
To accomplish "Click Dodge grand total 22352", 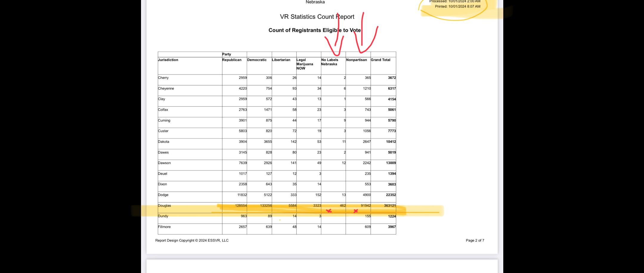I will [391, 195].
